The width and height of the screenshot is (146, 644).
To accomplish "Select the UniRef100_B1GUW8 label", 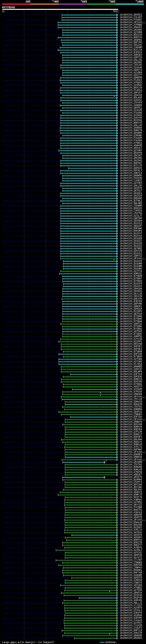I will (x=131, y=263).
